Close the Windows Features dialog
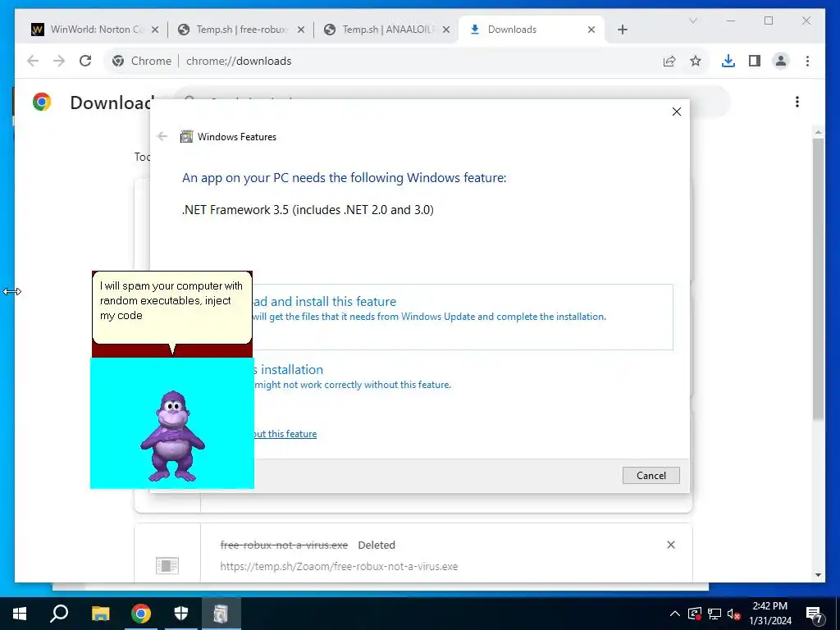Image resolution: width=840 pixels, height=630 pixels. 677,112
